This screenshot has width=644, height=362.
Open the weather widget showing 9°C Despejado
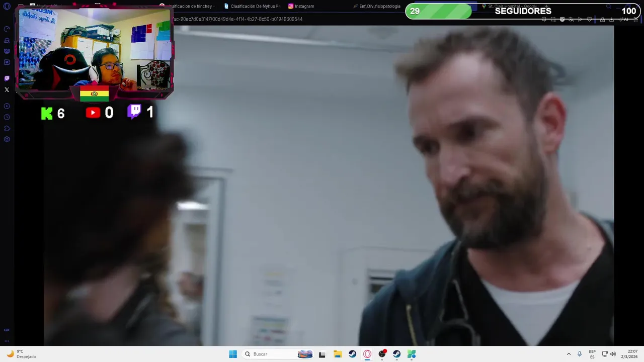(21, 354)
